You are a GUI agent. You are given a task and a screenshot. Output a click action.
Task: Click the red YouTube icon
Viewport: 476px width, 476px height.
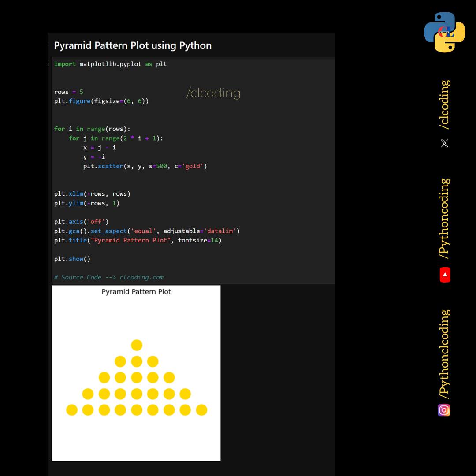(x=445, y=275)
